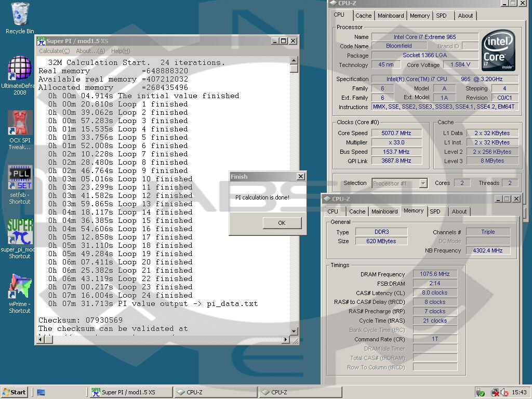Click QPI Link value 3687.8 MHz
The height and width of the screenshot is (399, 532).
tap(396, 161)
